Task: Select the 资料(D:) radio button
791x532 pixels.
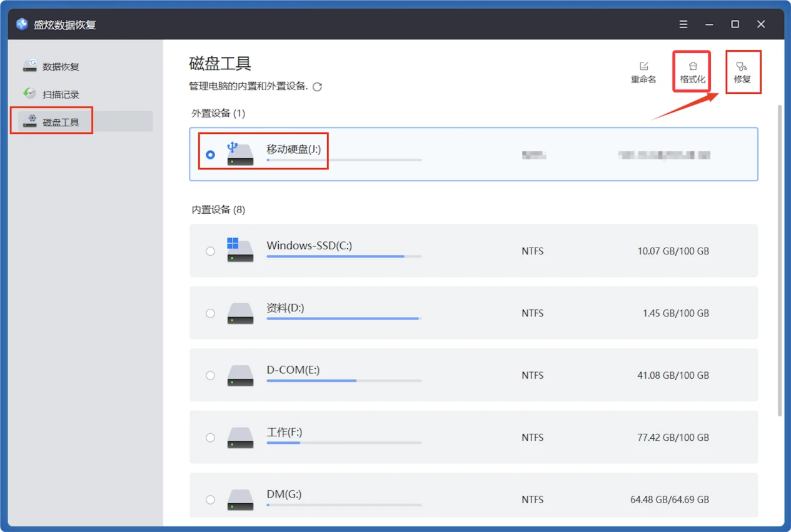Action: tap(210, 313)
